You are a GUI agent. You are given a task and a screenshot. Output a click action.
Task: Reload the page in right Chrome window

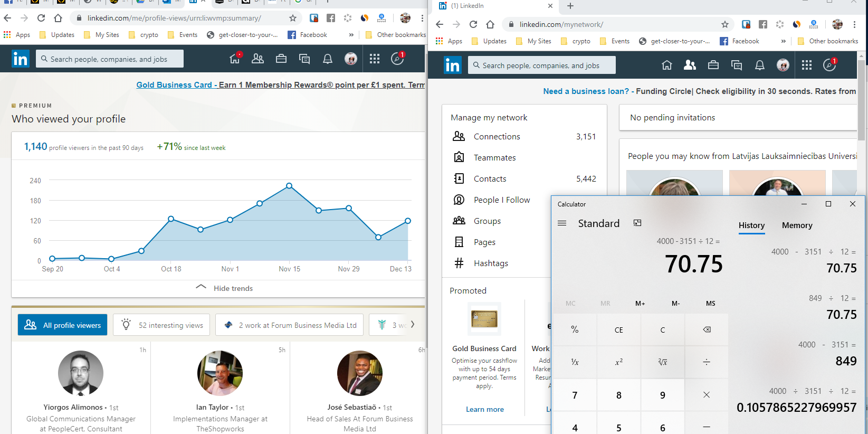coord(473,24)
